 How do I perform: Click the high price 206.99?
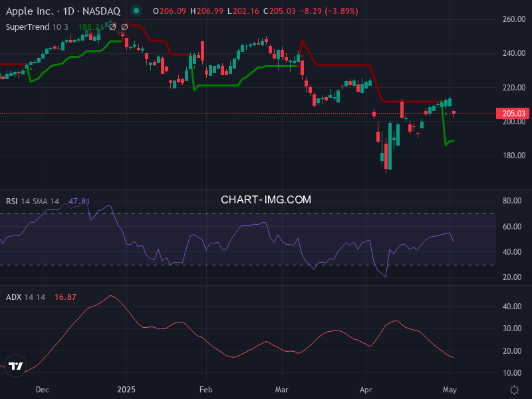pos(210,11)
